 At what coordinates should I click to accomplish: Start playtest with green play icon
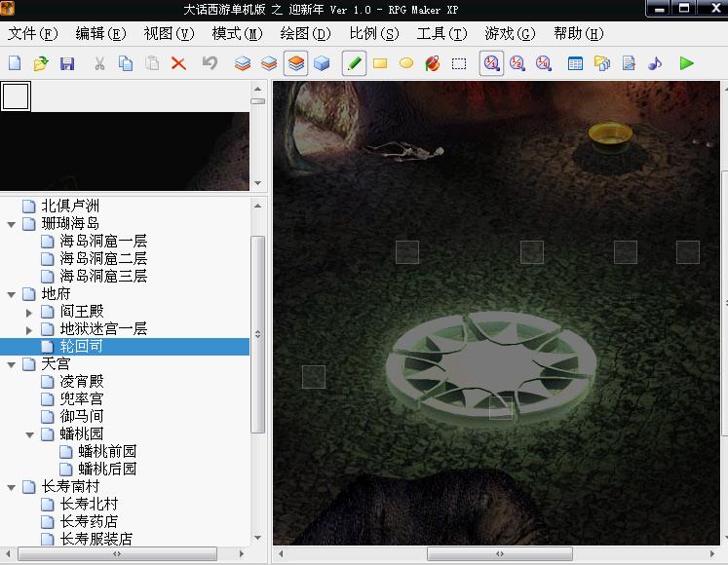687,63
